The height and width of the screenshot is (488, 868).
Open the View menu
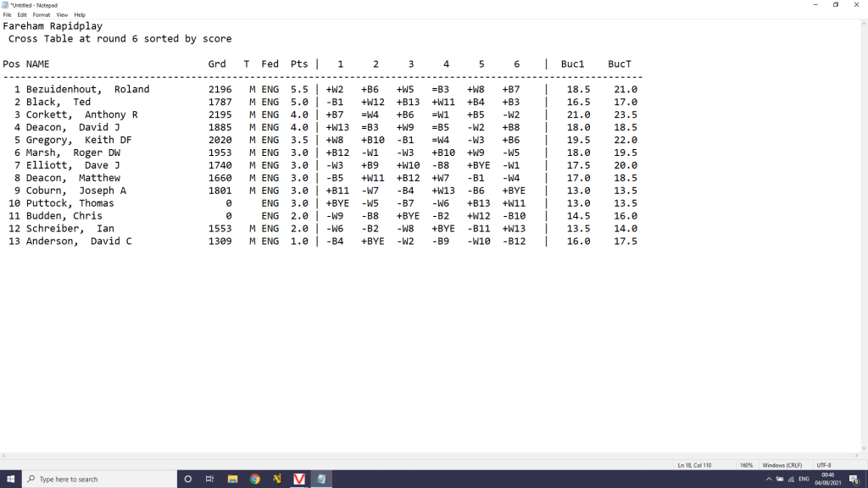(x=62, y=15)
